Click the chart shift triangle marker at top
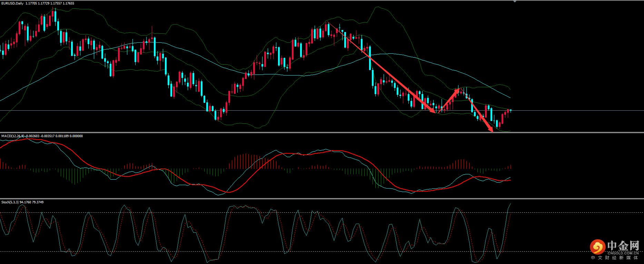644x264 pixels. (x=515, y=2)
